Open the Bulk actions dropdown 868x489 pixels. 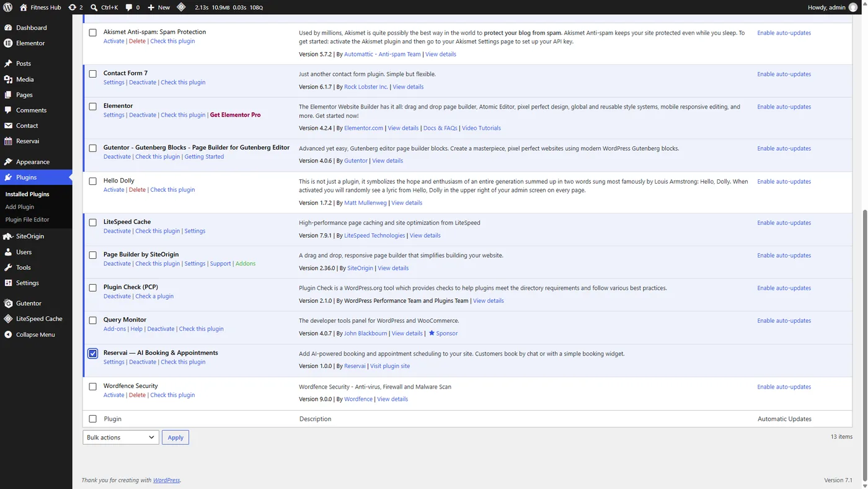tap(121, 437)
